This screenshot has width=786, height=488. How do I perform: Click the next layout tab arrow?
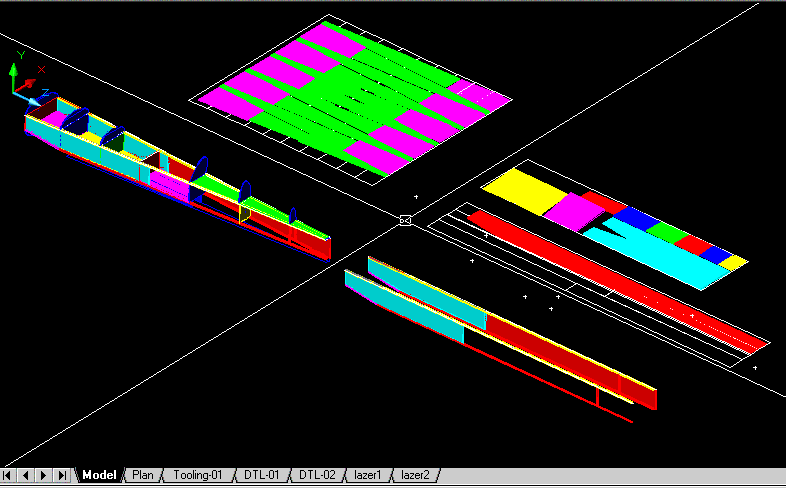(44, 475)
